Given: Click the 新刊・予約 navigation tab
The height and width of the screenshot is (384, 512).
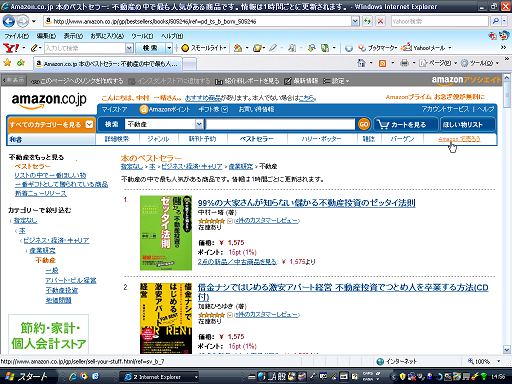Looking at the screenshot, I should pyautogui.click(x=203, y=139).
